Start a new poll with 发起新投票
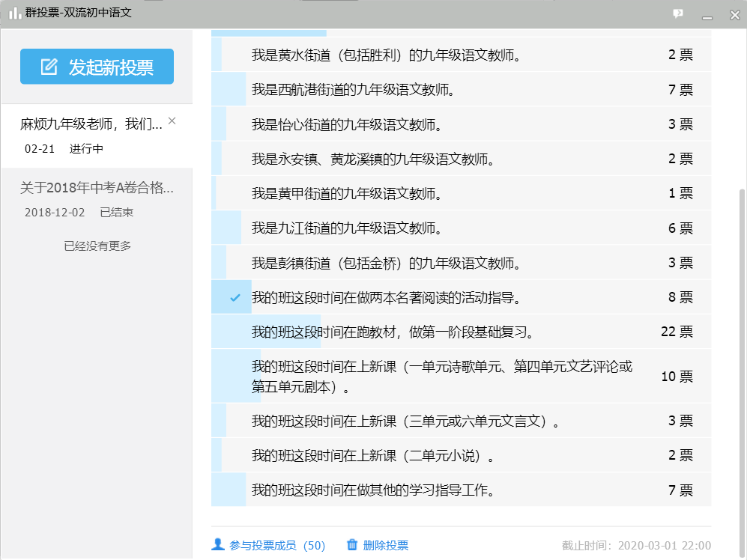The image size is (747, 560). tap(97, 67)
